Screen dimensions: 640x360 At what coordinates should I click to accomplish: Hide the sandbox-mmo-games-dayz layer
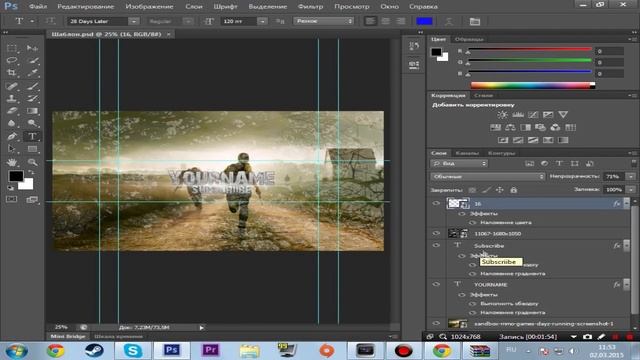tap(436, 324)
